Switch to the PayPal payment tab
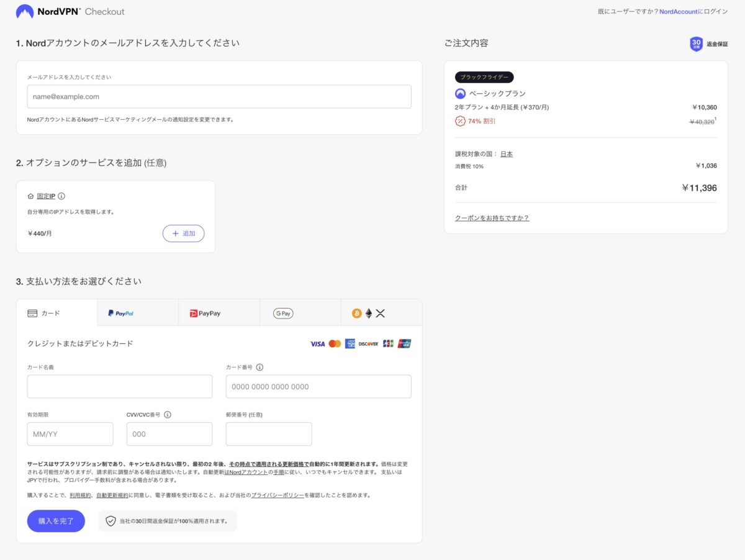The image size is (745, 560). [x=121, y=313]
